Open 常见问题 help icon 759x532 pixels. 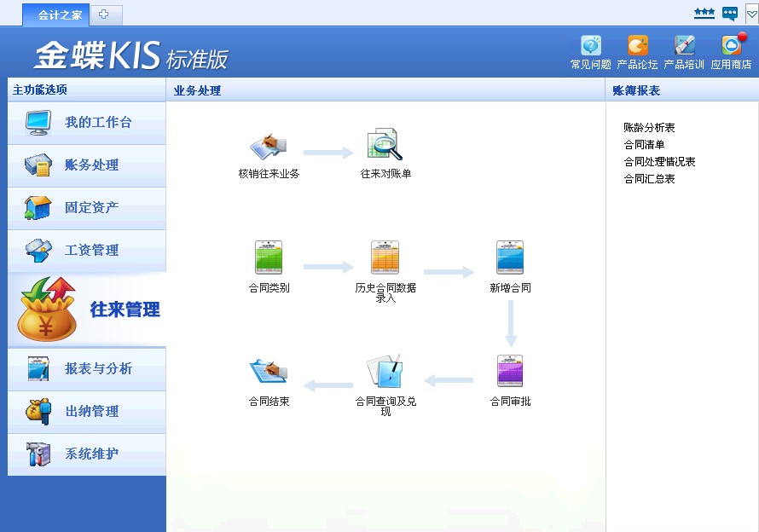click(590, 46)
